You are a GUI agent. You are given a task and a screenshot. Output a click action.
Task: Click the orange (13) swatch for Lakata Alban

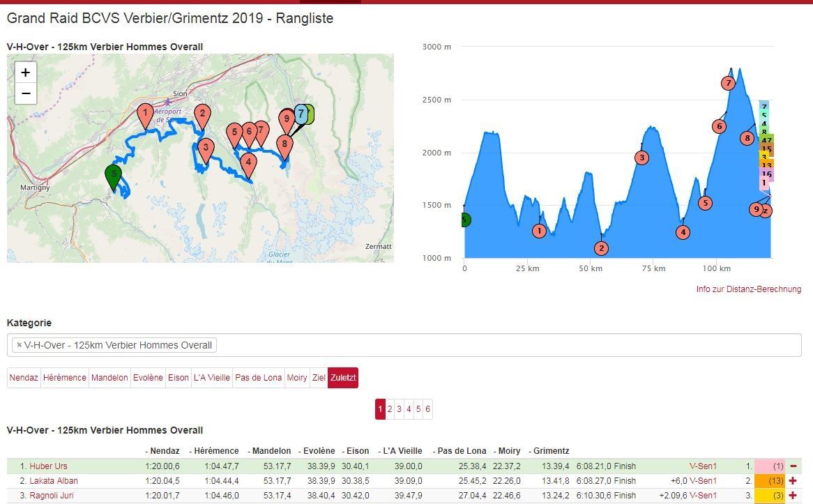point(769,481)
